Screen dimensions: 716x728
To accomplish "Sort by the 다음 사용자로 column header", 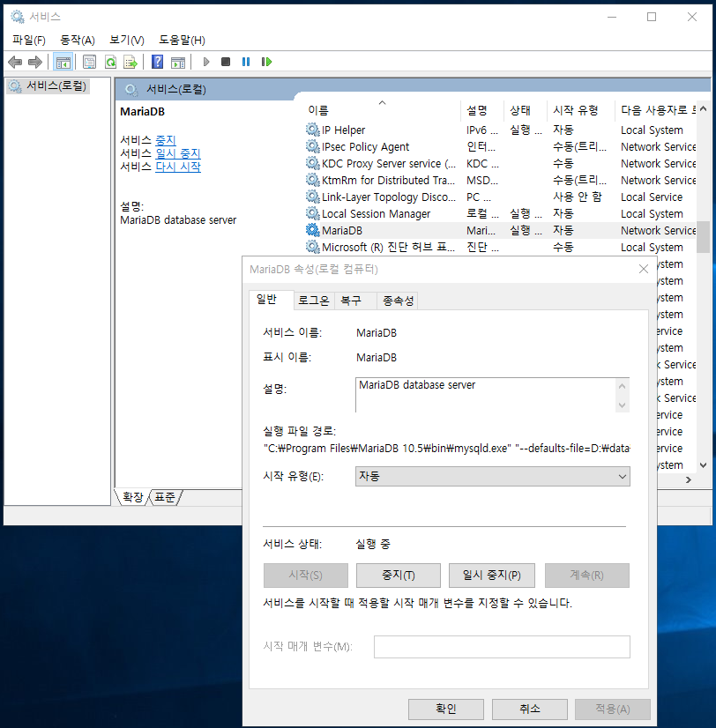I will 655,110.
